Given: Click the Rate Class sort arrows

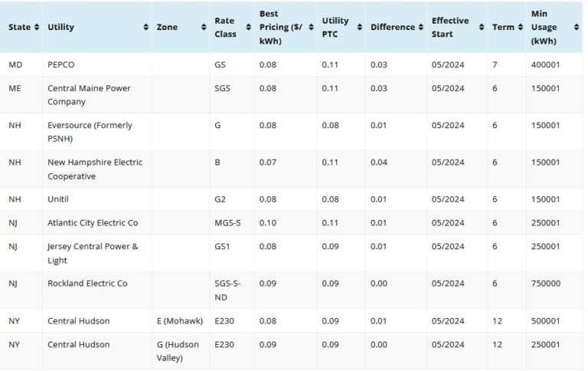Looking at the screenshot, I should point(247,28).
